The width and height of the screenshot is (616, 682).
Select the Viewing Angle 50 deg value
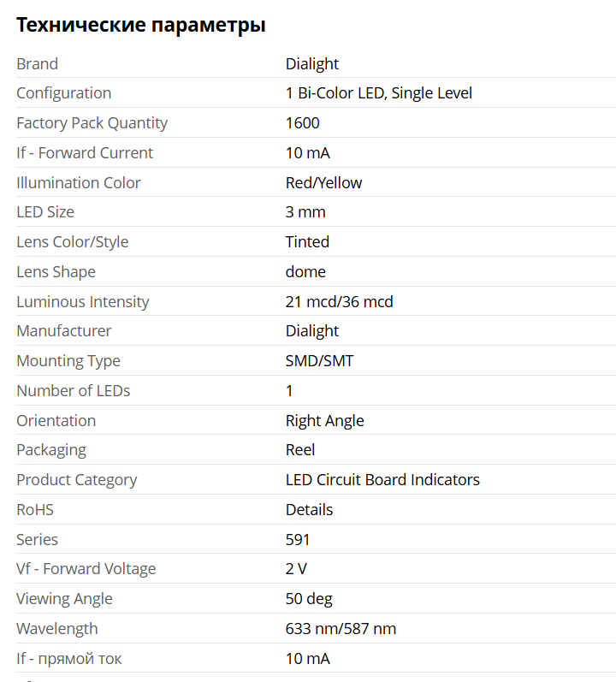(x=309, y=599)
